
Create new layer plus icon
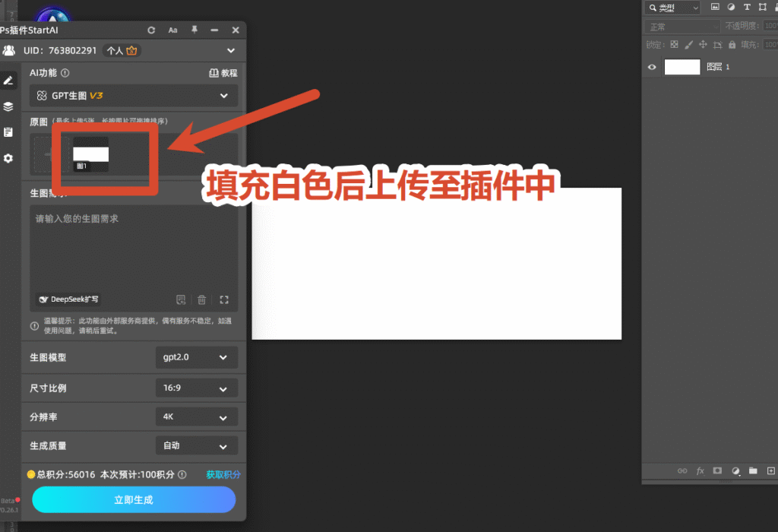771,470
